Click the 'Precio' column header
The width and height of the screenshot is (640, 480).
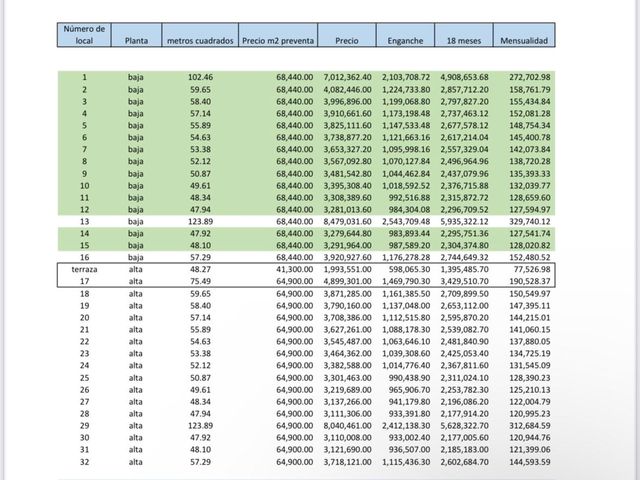tap(347, 35)
